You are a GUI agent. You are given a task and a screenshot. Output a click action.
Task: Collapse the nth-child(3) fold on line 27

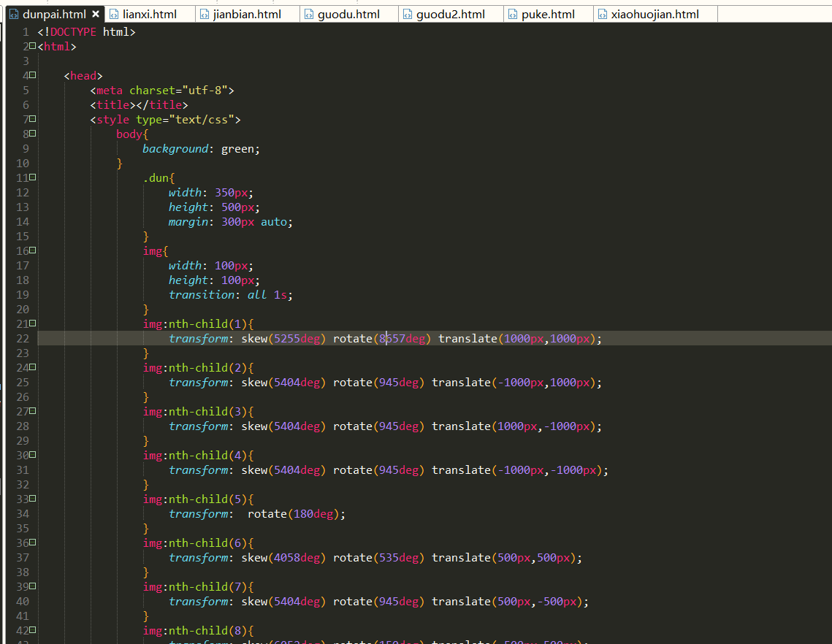coord(32,410)
